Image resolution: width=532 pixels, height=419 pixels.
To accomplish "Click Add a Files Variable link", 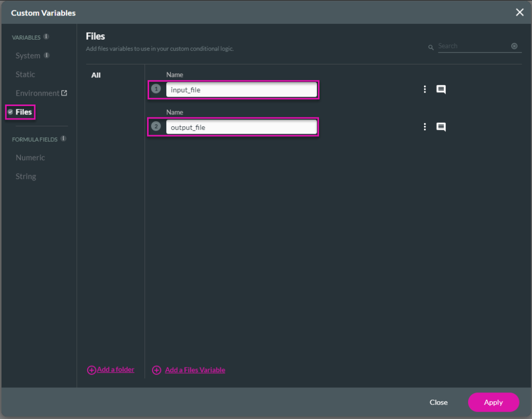I will 194,370.
